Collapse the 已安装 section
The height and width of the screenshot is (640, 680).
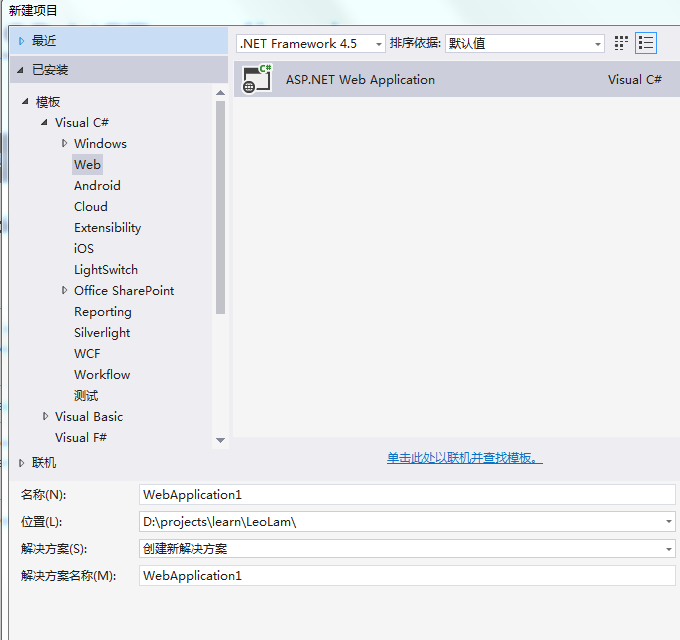click(x=20, y=70)
